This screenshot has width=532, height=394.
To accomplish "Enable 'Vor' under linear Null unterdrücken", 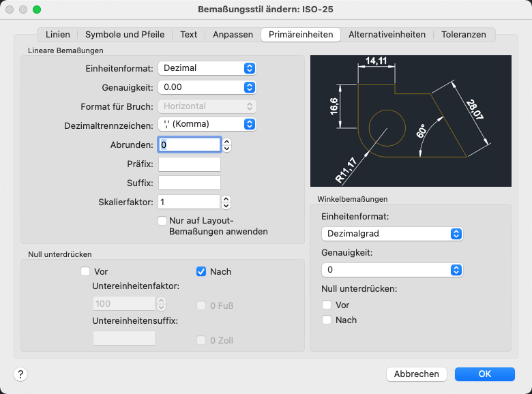I will (x=85, y=271).
